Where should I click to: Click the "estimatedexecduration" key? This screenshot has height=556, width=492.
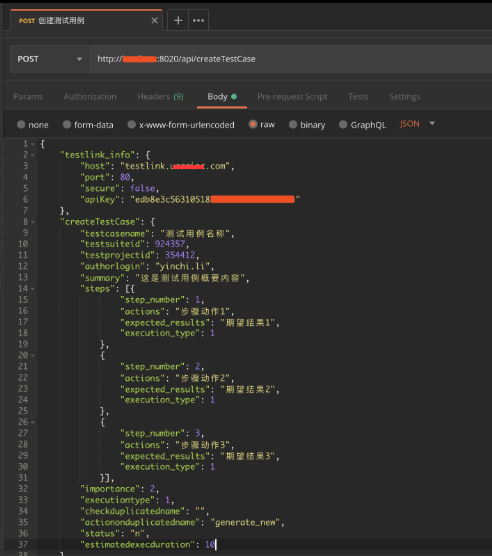(138, 545)
